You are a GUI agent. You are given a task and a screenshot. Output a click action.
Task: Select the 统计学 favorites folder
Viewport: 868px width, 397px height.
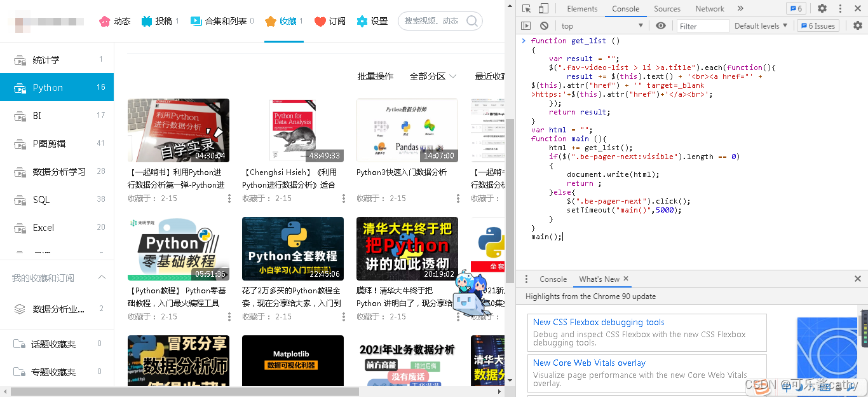[57, 60]
